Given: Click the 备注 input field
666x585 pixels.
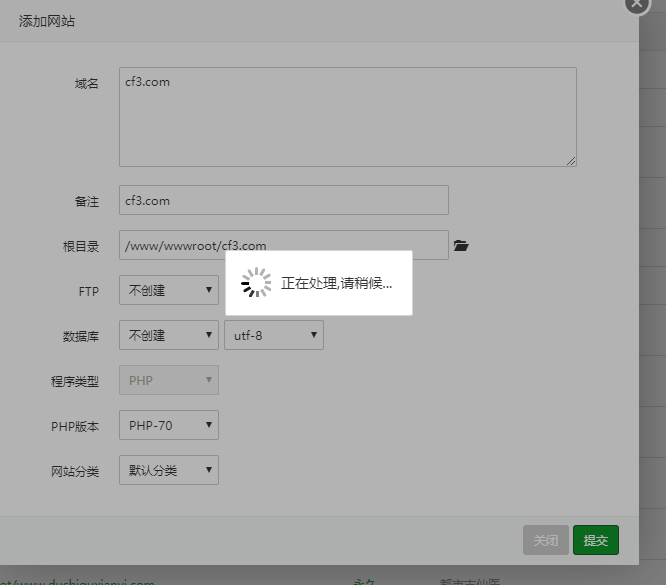Looking at the screenshot, I should tap(284, 200).
